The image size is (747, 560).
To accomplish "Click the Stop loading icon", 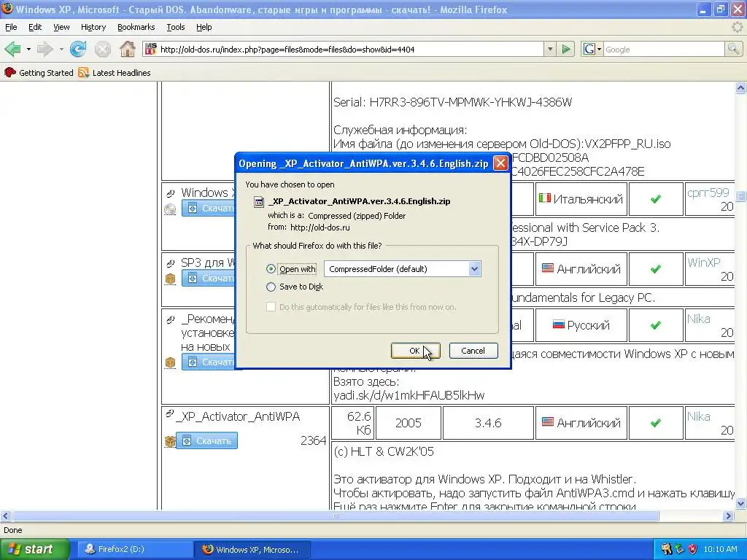I will coord(102,49).
